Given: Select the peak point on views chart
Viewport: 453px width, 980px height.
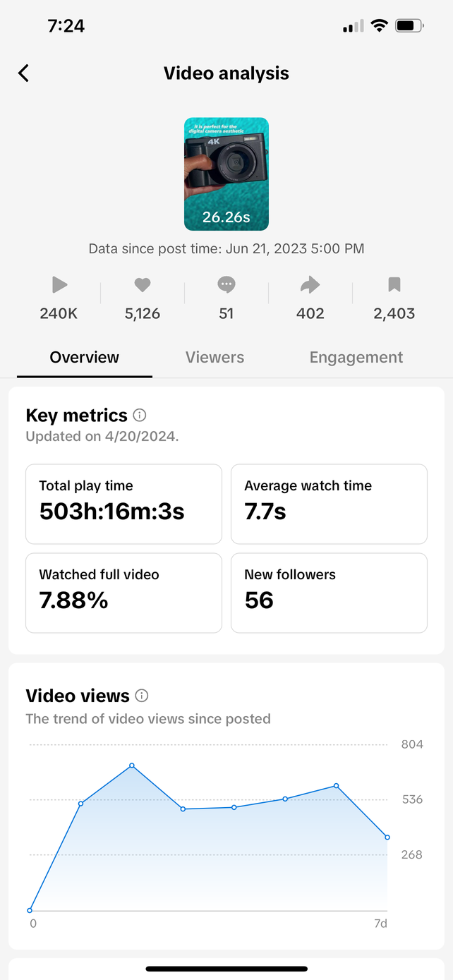Looking at the screenshot, I should (x=132, y=766).
